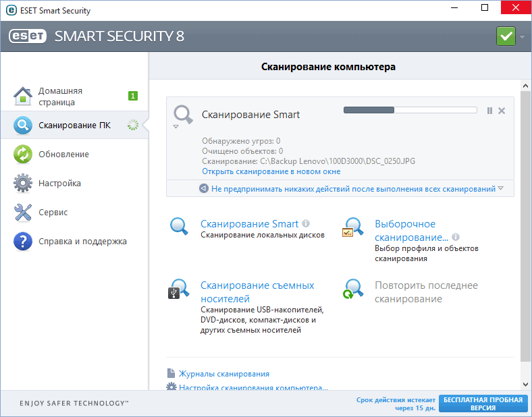
Task: Click the ESET icon in title bar
Action: 11,10
